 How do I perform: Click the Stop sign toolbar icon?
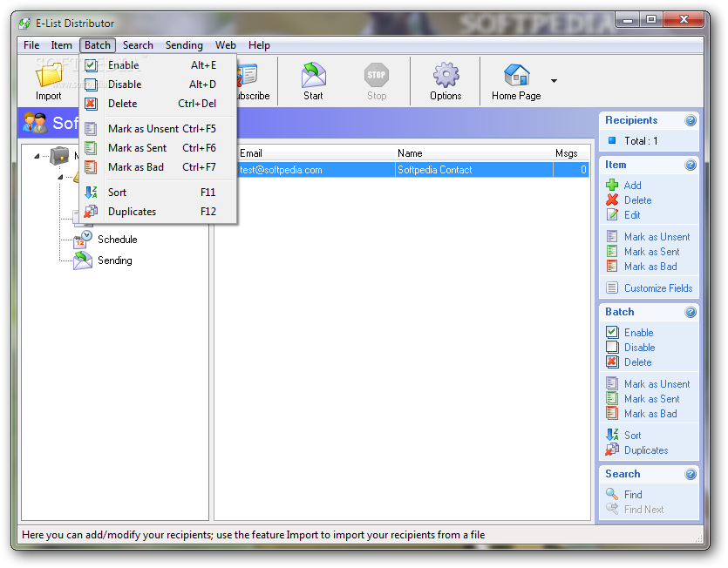point(376,75)
